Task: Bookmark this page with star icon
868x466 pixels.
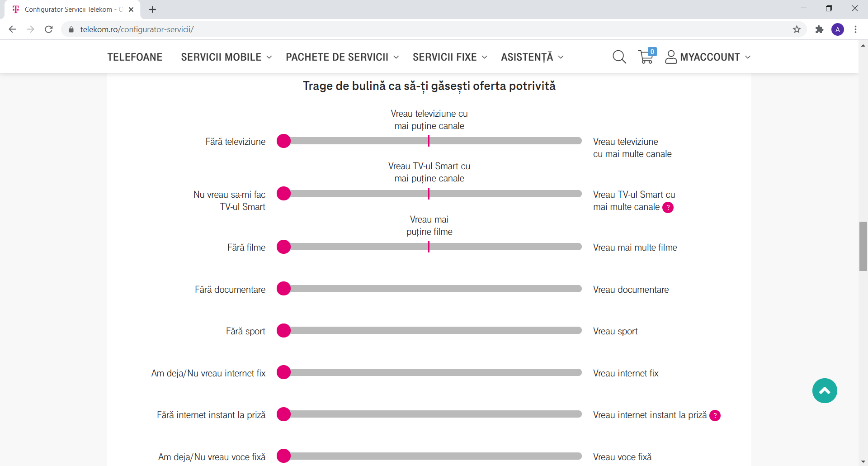Action: [x=797, y=29]
